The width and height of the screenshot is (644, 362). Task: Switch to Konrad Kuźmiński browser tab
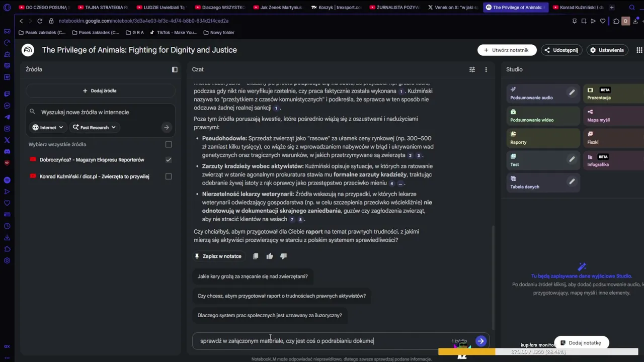(x=578, y=8)
